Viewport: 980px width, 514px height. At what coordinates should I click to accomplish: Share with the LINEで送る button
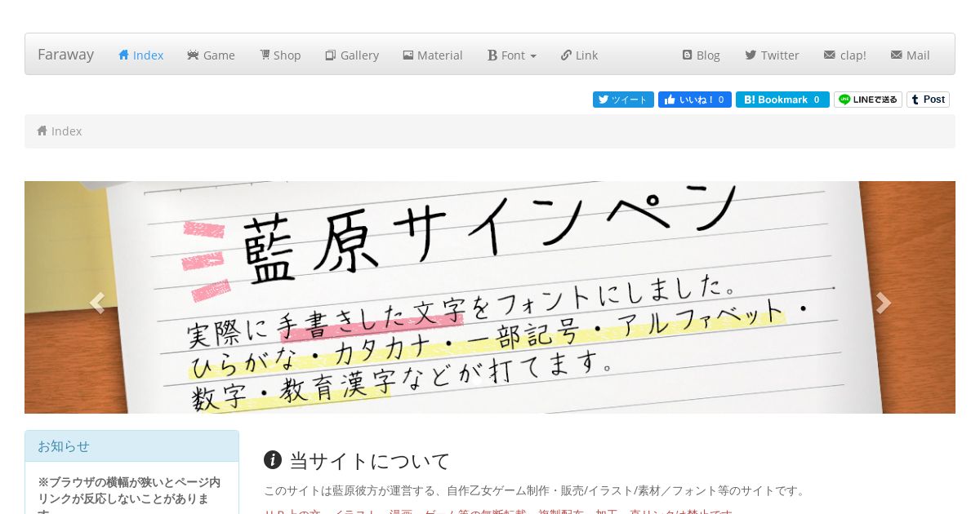point(868,100)
